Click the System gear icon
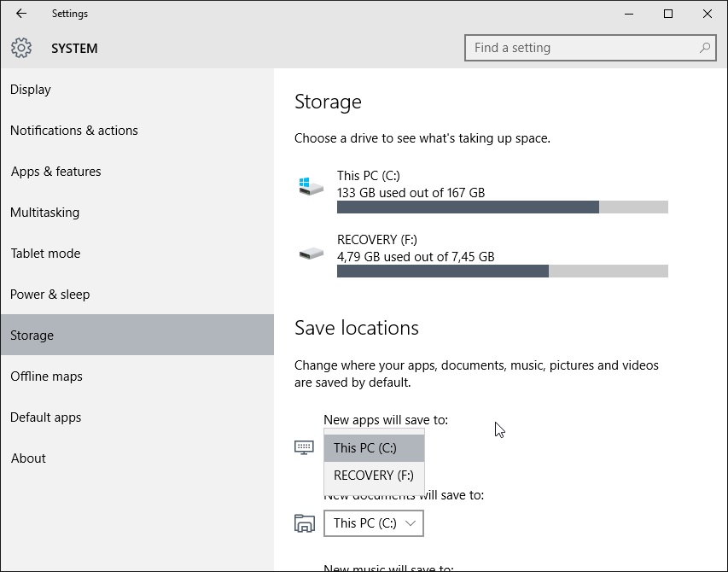This screenshot has height=572, width=728. click(x=21, y=48)
